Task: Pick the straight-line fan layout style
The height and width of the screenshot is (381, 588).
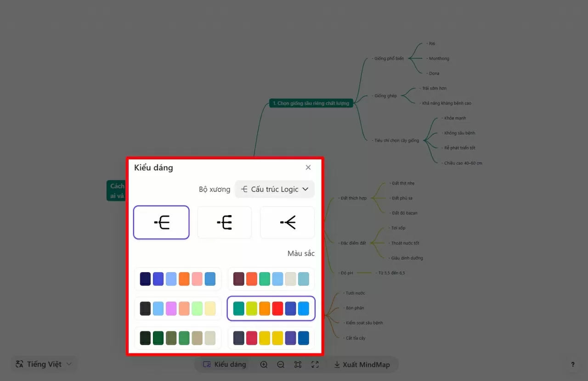Action: pyautogui.click(x=288, y=222)
